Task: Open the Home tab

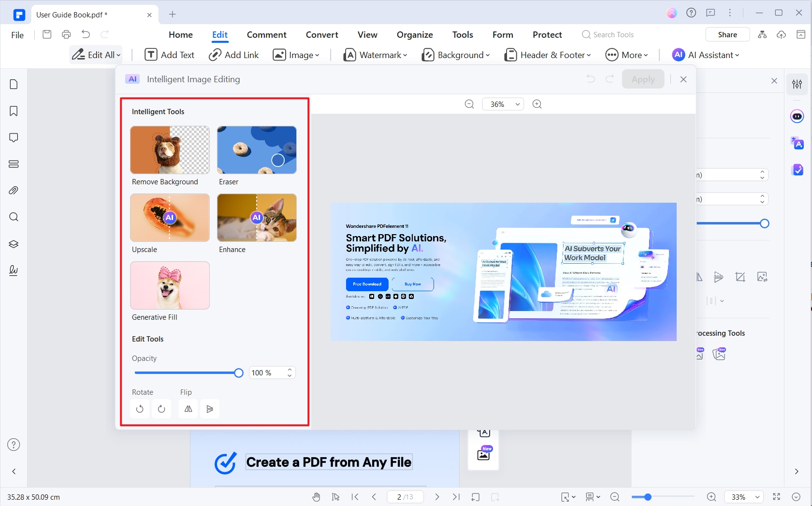Action: (181, 35)
